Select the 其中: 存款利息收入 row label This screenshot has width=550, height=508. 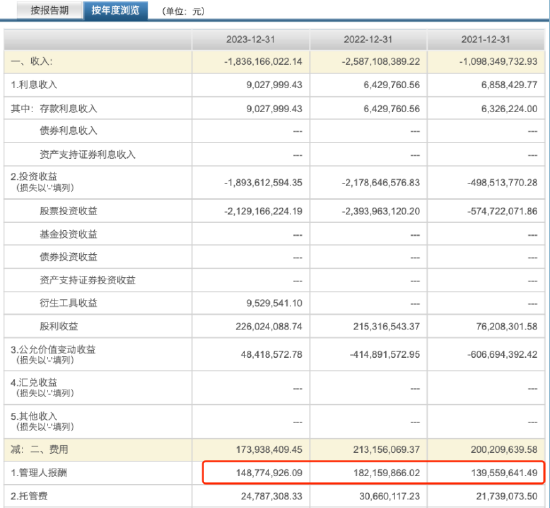(x=54, y=108)
